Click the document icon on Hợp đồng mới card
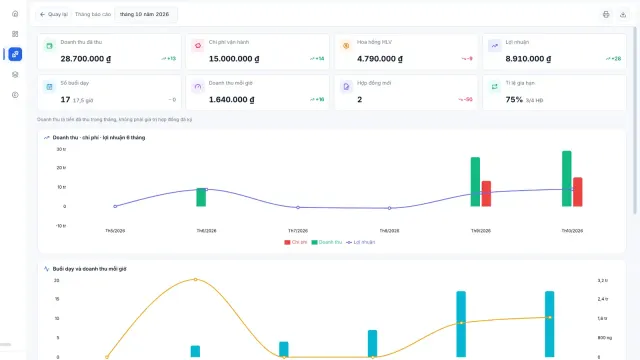This screenshot has width=640, height=360. click(346, 87)
